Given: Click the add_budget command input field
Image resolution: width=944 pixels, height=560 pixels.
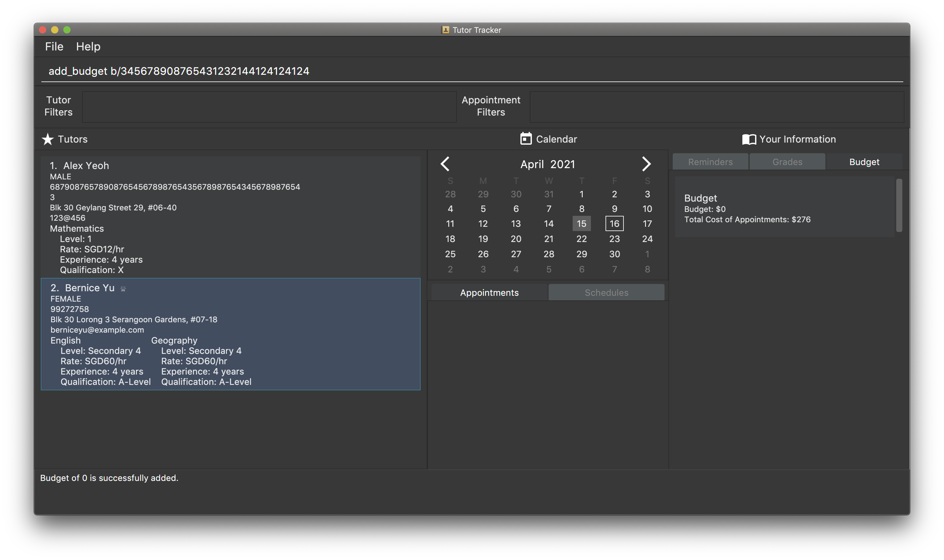Looking at the screenshot, I should pos(472,71).
